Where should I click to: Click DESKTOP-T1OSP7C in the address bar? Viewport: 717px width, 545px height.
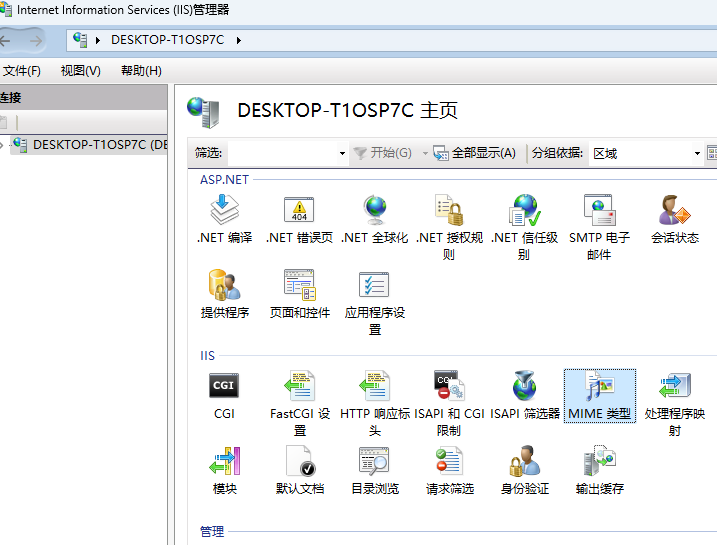coord(167,40)
